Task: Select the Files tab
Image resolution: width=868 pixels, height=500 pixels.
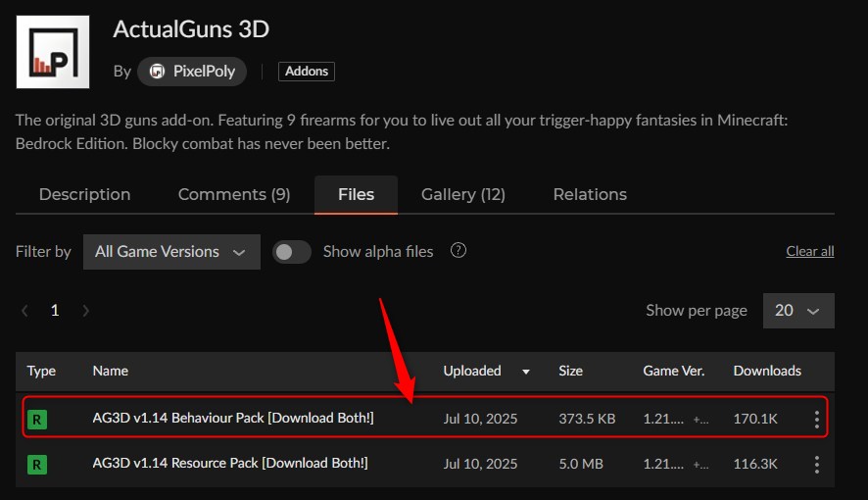Action: point(356,194)
